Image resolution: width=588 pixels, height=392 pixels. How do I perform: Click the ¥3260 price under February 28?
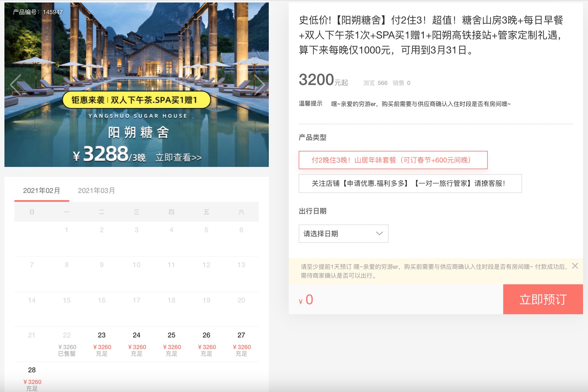[x=32, y=382]
